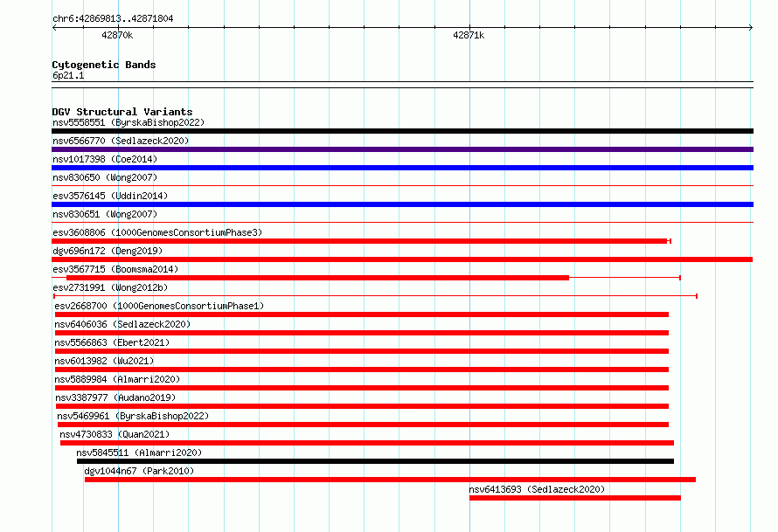This screenshot has height=532, width=778.
Task: Open nsv6413693 (Sedlazeck2020) variant label
Action: tap(537, 489)
